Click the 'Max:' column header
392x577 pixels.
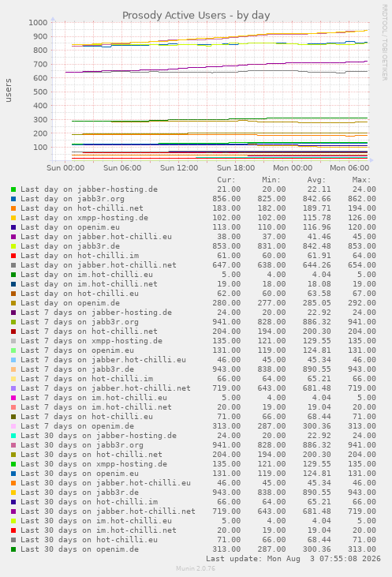(x=362, y=180)
